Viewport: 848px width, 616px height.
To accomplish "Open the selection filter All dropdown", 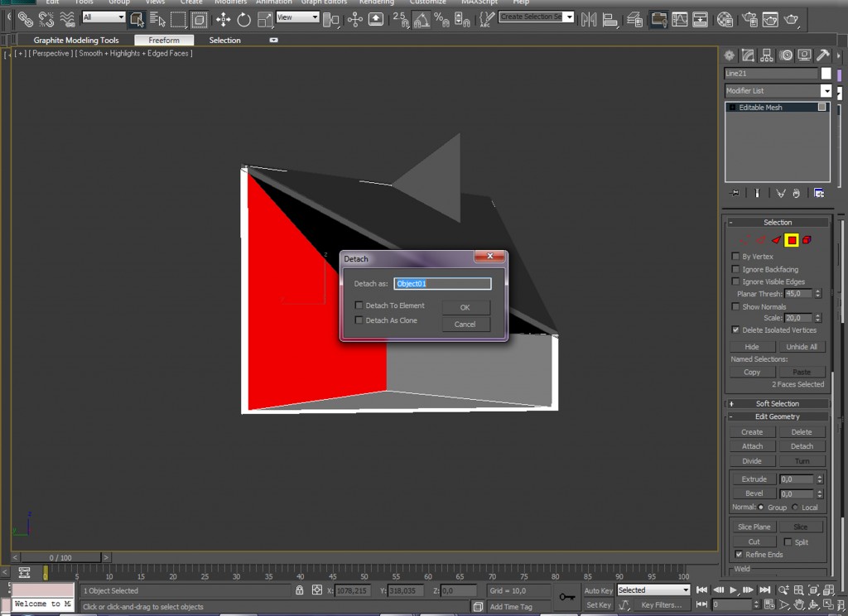I will pos(104,17).
